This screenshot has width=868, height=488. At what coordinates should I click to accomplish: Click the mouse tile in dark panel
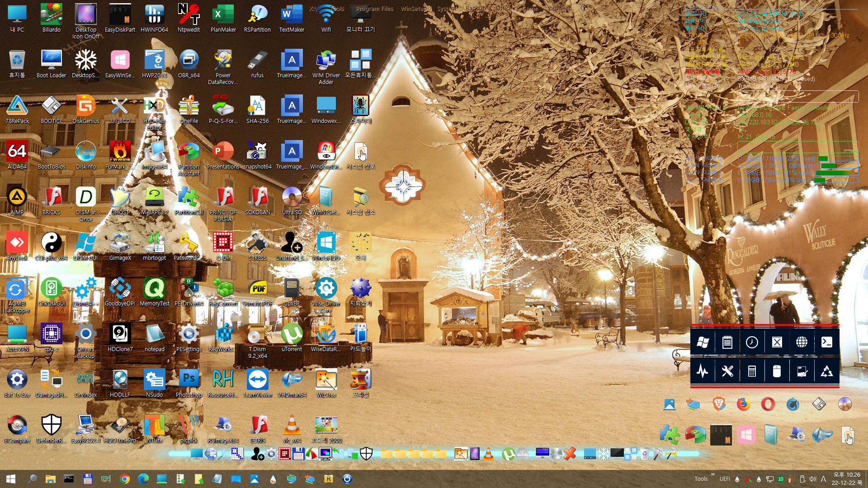777,371
